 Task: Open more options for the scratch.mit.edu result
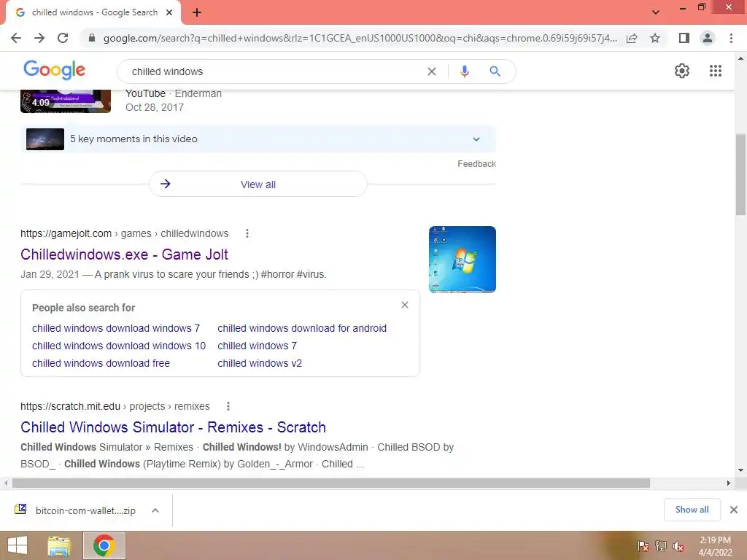(228, 406)
